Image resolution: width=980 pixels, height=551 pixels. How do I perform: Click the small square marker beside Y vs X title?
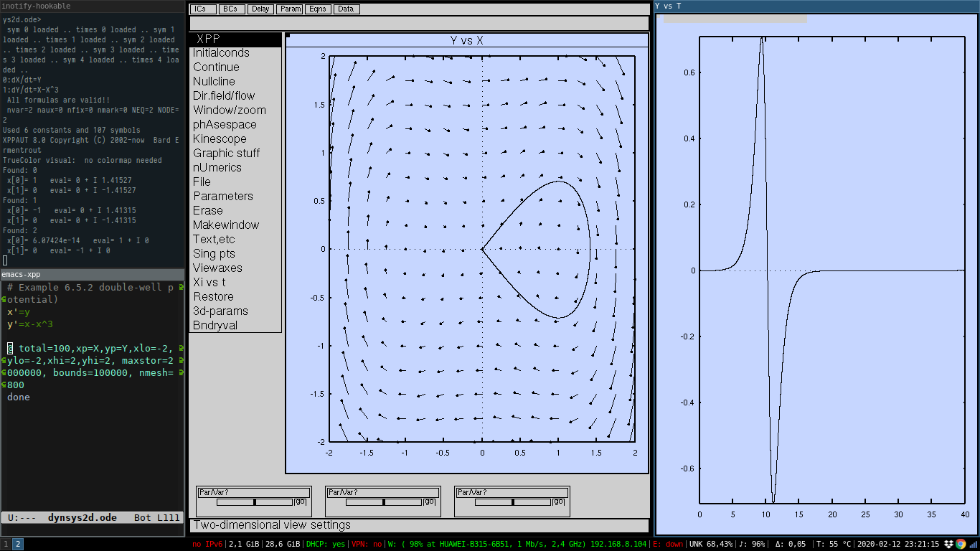pos(288,35)
